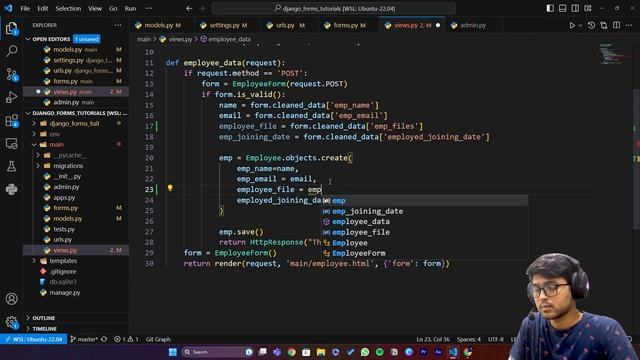Toggle primary side bar layout
Screen dimensions: 640x360
[x=550, y=8]
